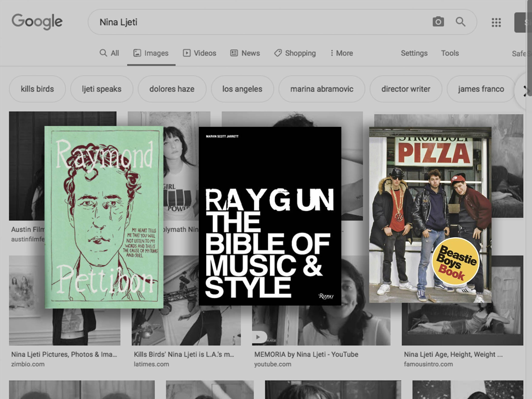Screen dimensions: 532x399
Task: Open the latimes.com Kills Birds result link
Action: 184,354
